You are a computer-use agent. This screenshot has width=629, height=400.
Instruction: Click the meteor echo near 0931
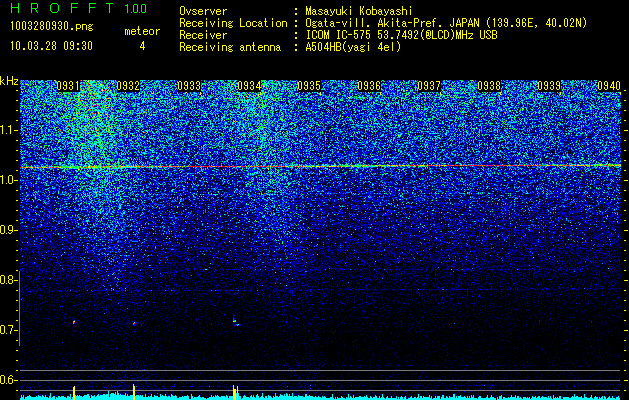pos(74,321)
